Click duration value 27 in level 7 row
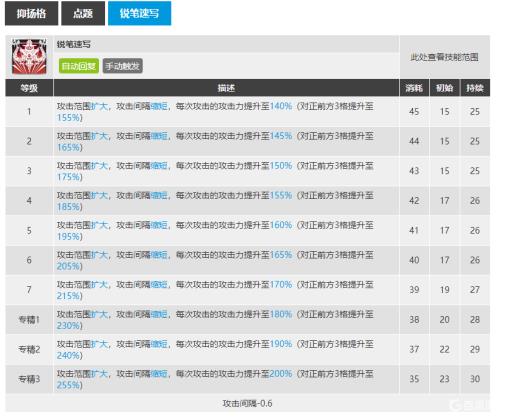Image resolution: width=512 pixels, height=418 pixels. (475, 290)
